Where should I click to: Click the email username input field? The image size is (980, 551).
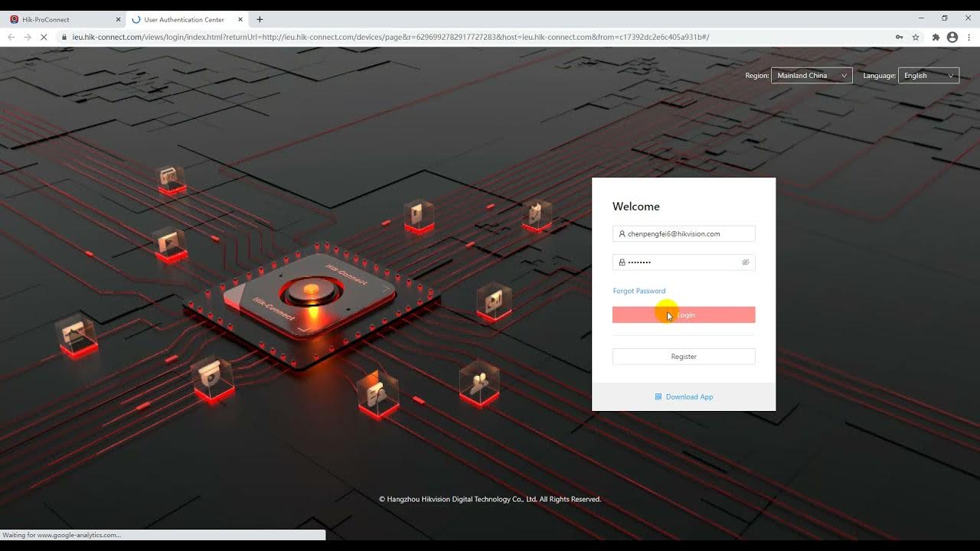click(684, 234)
